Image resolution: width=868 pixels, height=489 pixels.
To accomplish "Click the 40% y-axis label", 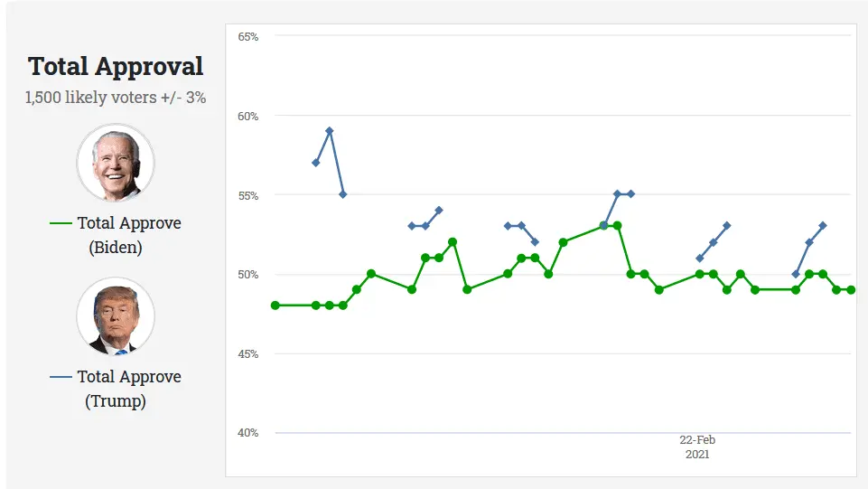I will pos(247,432).
